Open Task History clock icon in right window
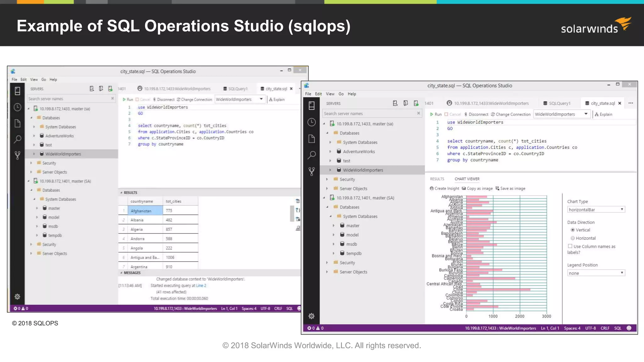Screen dimensions: 644x362 click(311, 122)
